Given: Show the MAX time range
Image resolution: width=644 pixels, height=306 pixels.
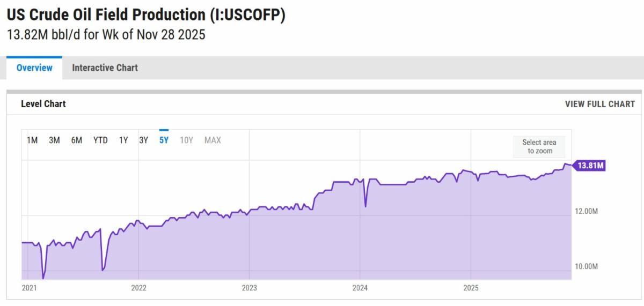Looking at the screenshot, I should (213, 140).
